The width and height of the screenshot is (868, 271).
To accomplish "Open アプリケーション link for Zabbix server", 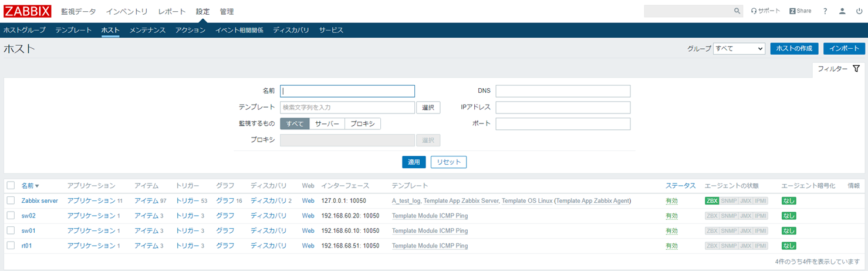I will [x=92, y=200].
